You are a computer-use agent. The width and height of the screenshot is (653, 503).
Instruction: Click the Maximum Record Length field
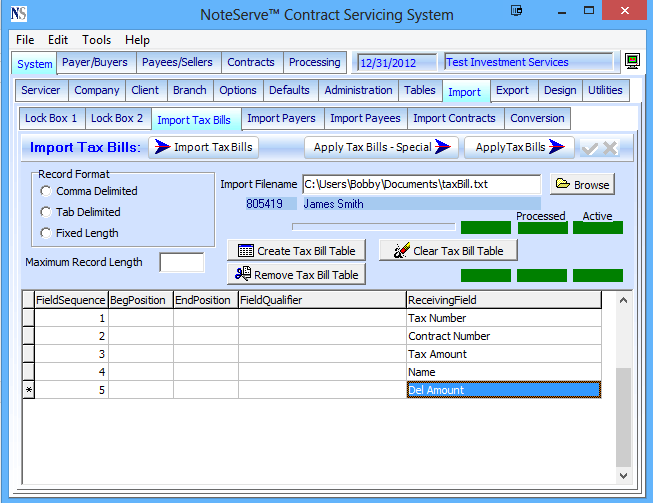point(182,263)
